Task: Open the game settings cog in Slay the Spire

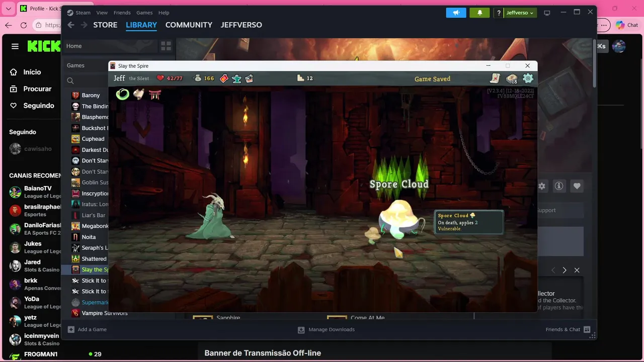Action: 528,78
